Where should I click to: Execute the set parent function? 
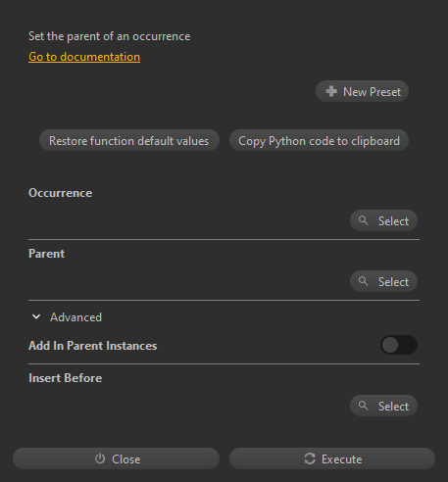(332, 458)
